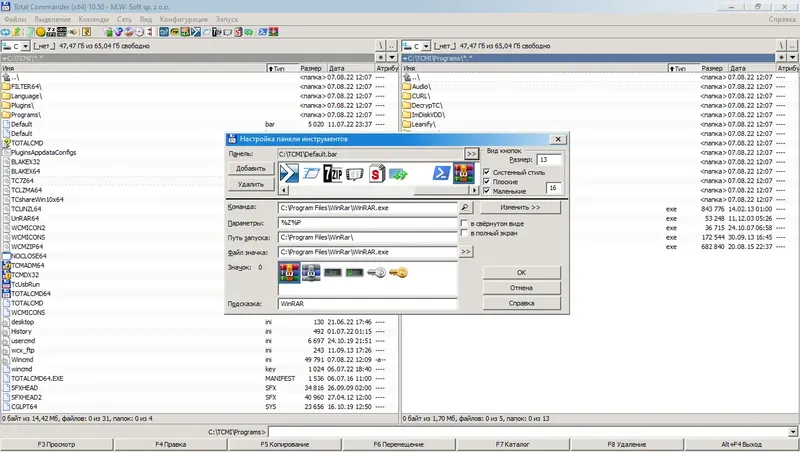Open the left panel favorites star menu
This screenshot has width=800, height=452.
[x=381, y=57]
